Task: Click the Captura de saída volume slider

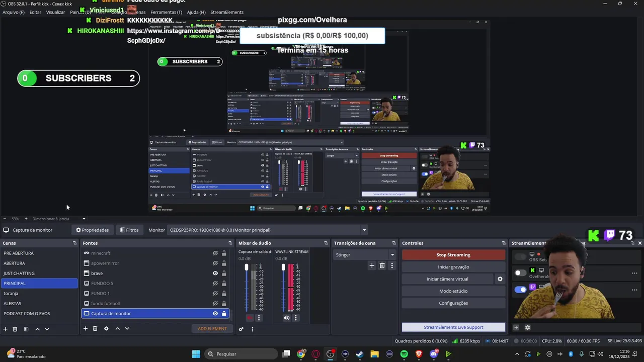Action: pyautogui.click(x=247, y=288)
